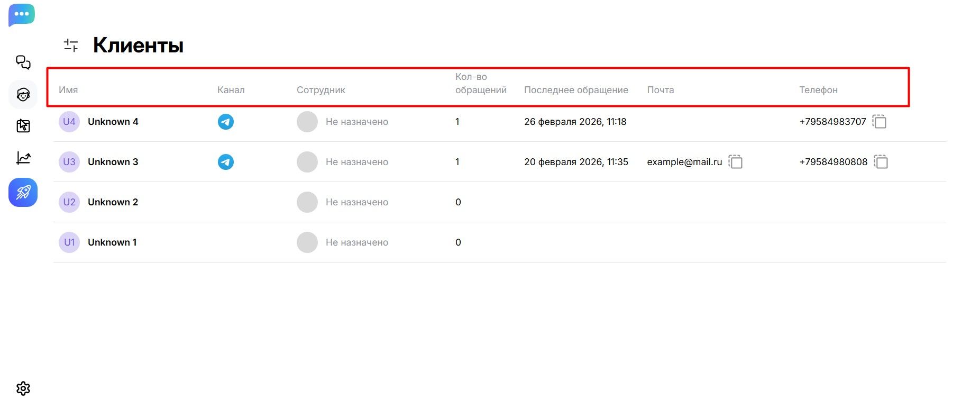
Task: Sort by the Имя column header
Action: [x=68, y=90]
